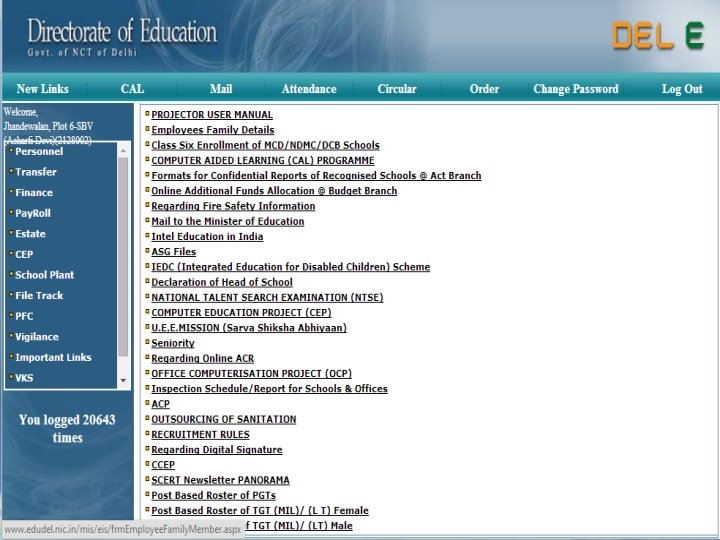Open Intel Education in India link
Screen dimensions: 720x540
[207, 236]
